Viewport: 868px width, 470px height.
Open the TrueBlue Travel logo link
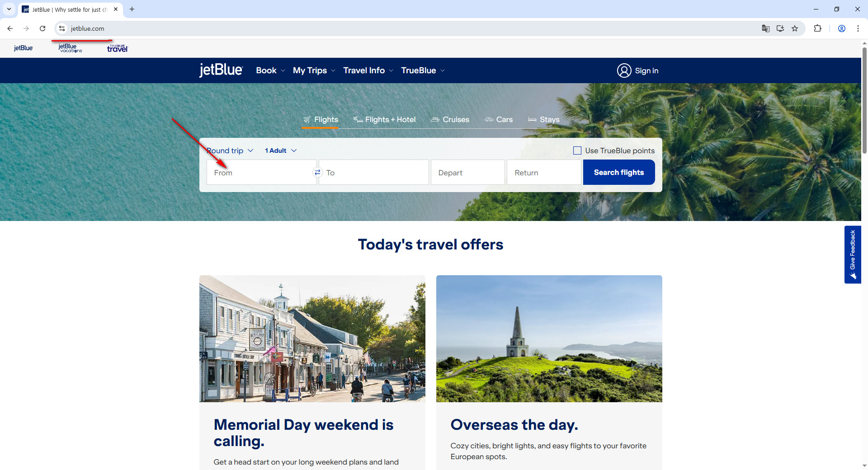[x=118, y=48]
